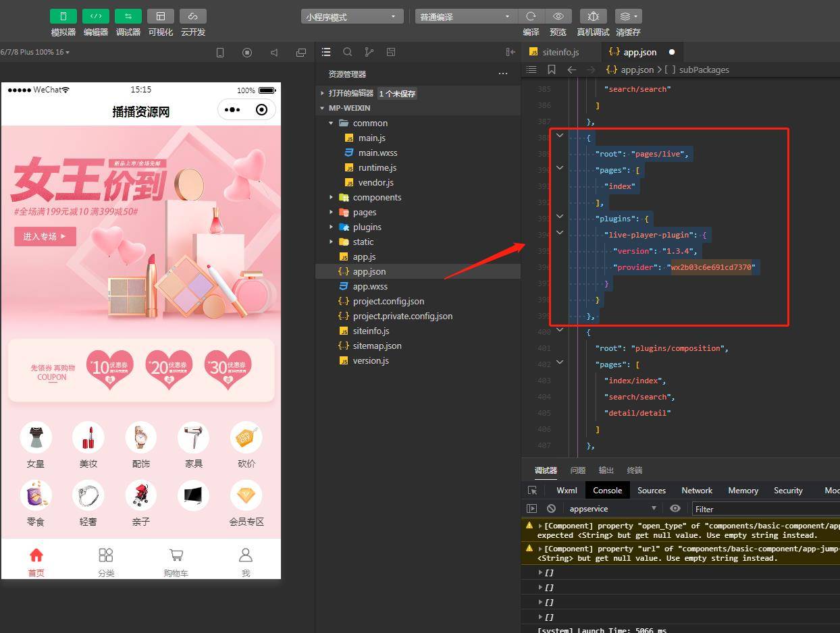Fold the plugins block at line 393

point(560,217)
